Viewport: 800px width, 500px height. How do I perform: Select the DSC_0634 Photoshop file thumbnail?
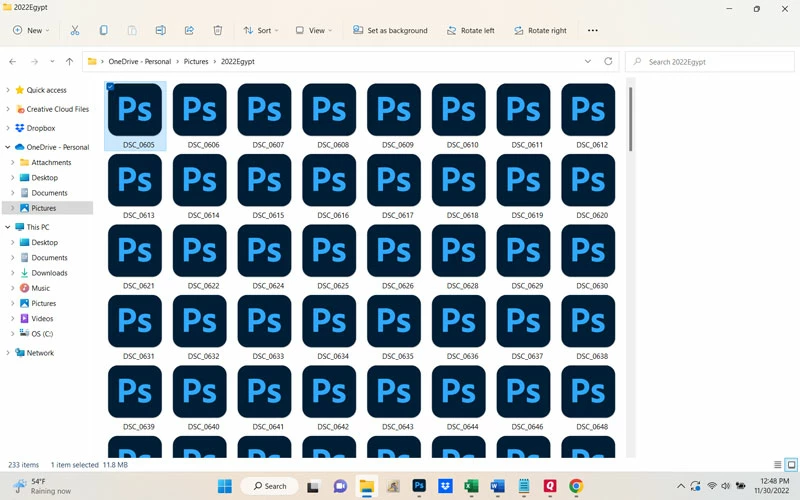(329, 321)
